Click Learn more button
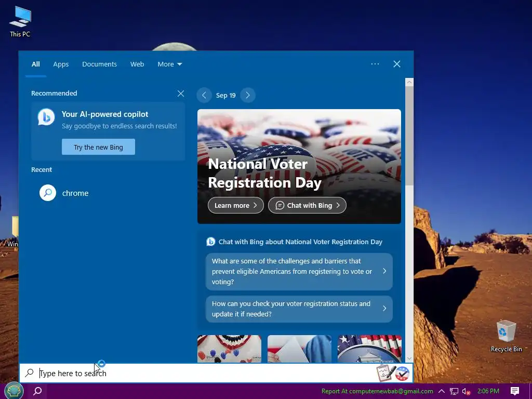 [236, 205]
